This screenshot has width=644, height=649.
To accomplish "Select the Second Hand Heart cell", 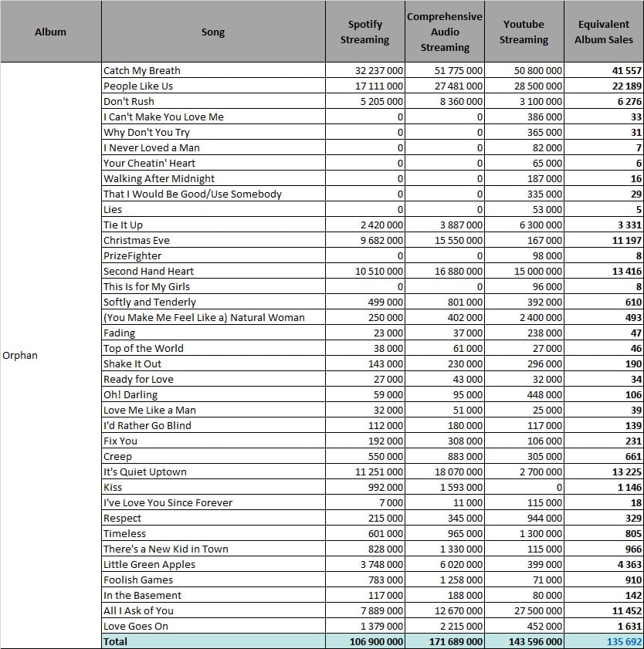I will pos(213,271).
